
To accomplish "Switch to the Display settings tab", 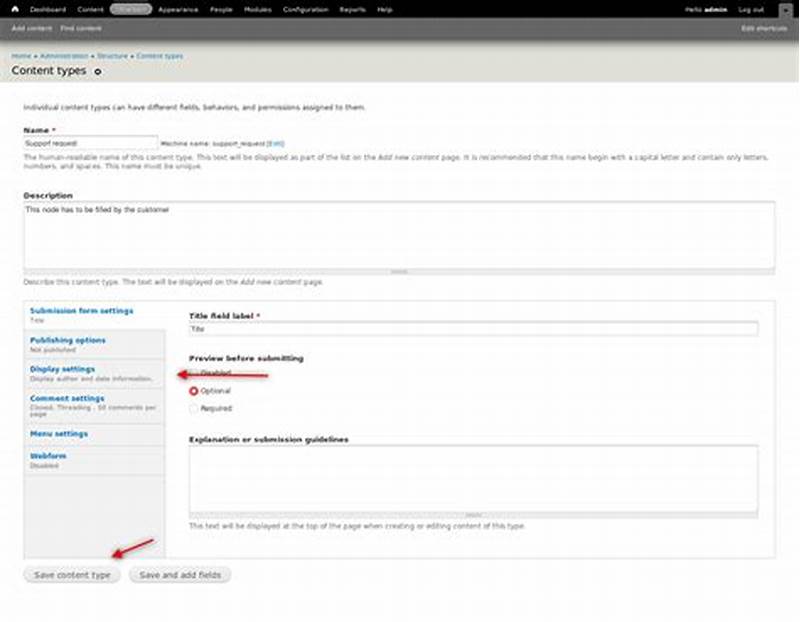I will tap(63, 368).
